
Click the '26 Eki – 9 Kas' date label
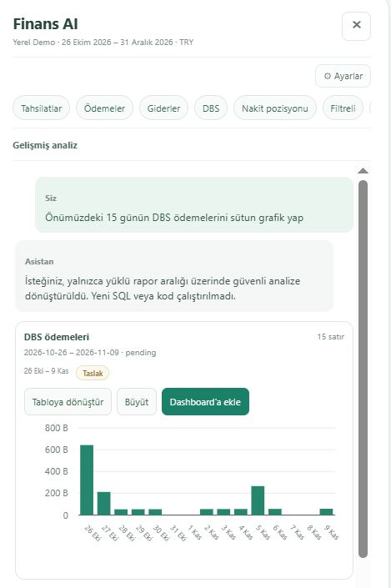[x=46, y=371]
